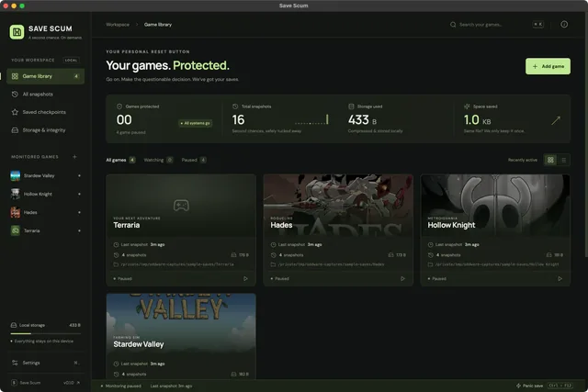Image resolution: width=588 pixels, height=392 pixels.
Task: Click the Game library breadcrumb
Action: point(158,25)
